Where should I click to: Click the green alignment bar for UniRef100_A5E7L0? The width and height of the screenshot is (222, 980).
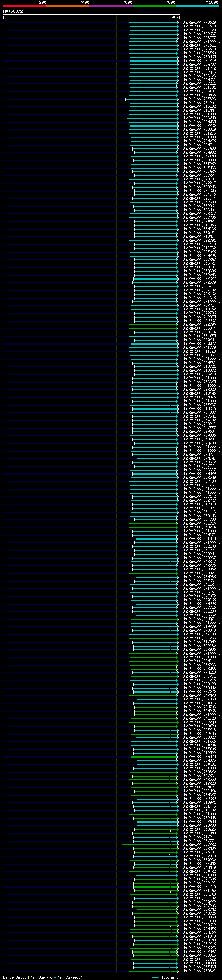point(153,523)
